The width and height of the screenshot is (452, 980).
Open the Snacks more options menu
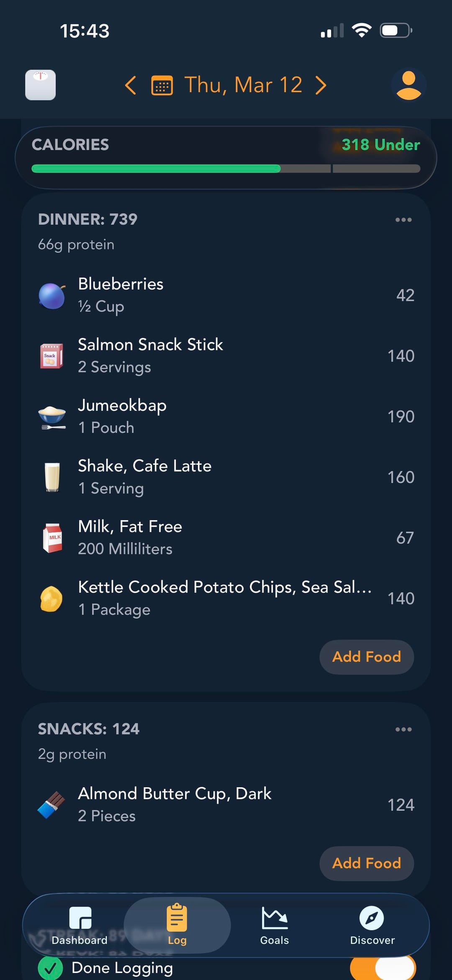click(x=403, y=730)
